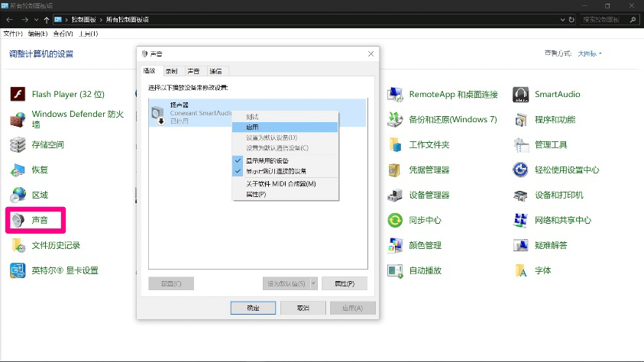Click the 同步中心 green sync icon
The width and height of the screenshot is (644, 362).
(x=396, y=220)
